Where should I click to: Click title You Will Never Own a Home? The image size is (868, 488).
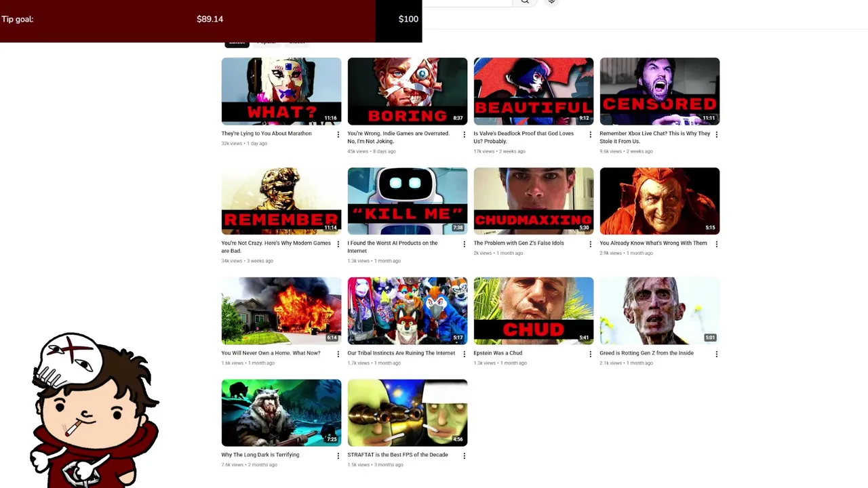pyautogui.click(x=271, y=353)
